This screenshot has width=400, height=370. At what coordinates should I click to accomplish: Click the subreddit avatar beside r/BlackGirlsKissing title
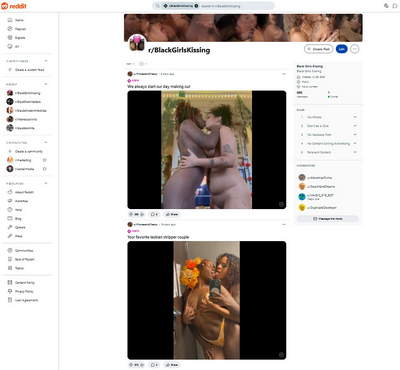pyautogui.click(x=137, y=43)
